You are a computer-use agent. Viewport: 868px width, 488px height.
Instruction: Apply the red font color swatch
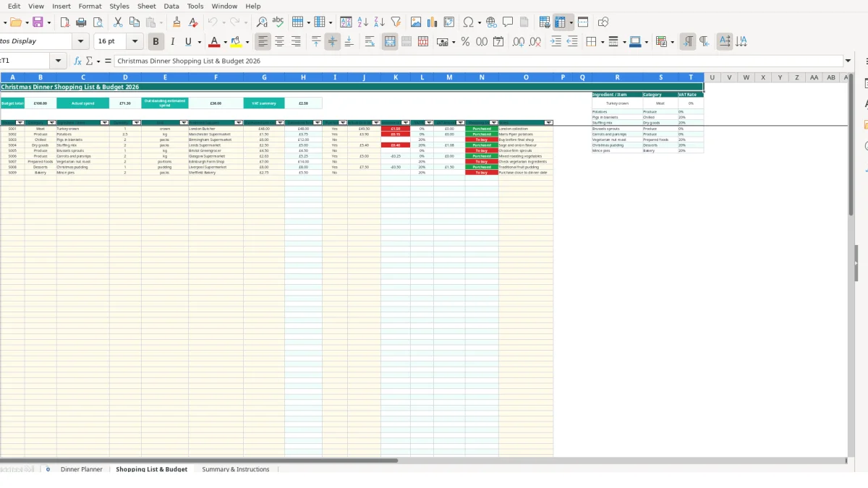click(x=213, y=42)
